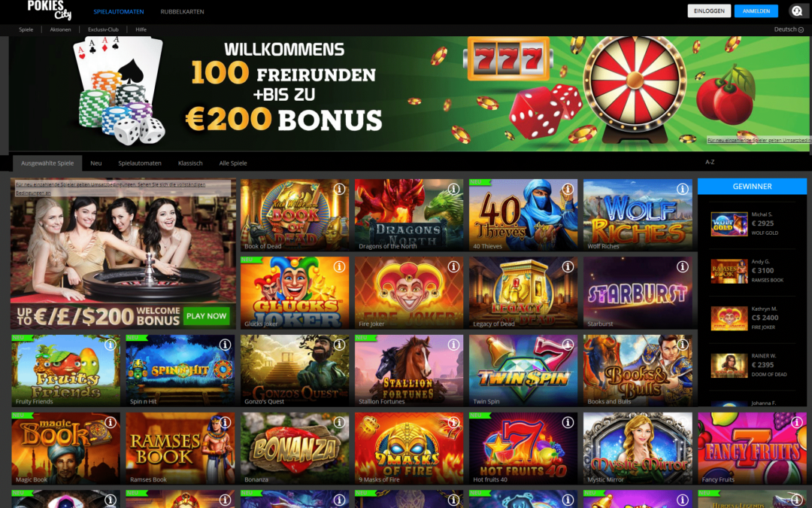
Task: Sort games with A-Z option
Action: coord(710,163)
